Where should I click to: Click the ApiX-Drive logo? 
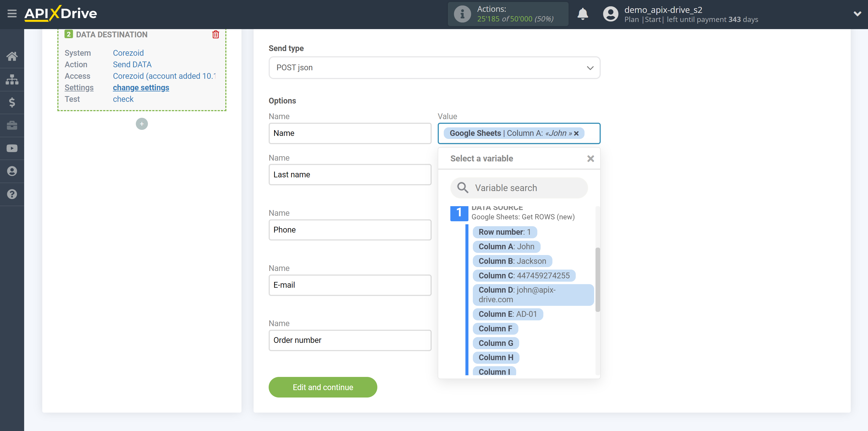pyautogui.click(x=61, y=13)
